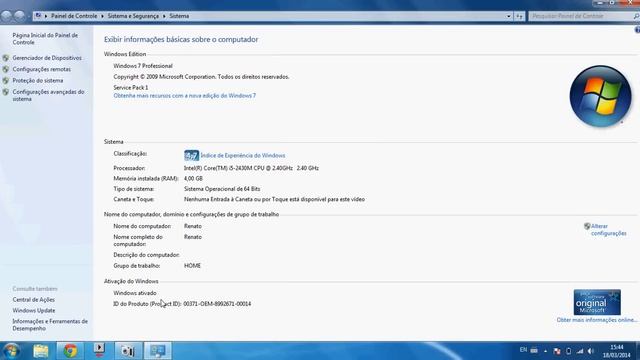Show hidden tray icons arrow
The width and height of the screenshot is (640, 360).
(546, 351)
